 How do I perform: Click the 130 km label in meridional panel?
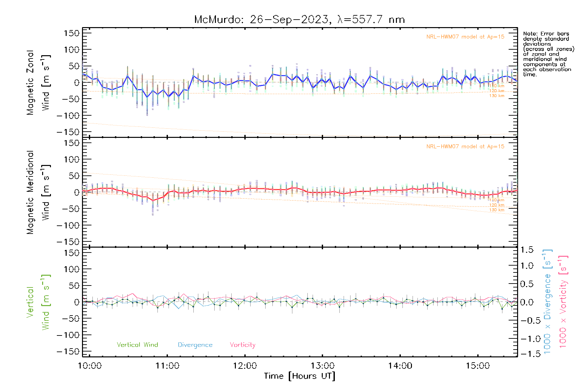(x=497, y=210)
